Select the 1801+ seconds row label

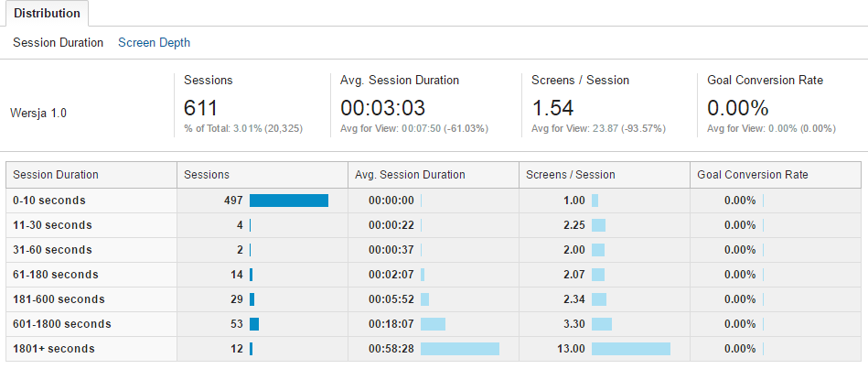tap(54, 349)
